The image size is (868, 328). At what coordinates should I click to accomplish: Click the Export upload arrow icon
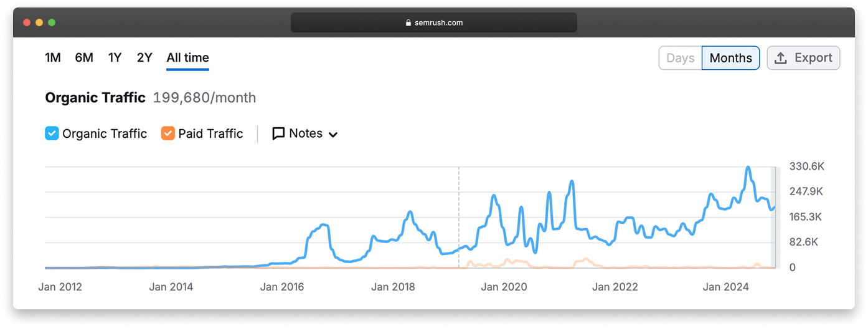point(781,58)
